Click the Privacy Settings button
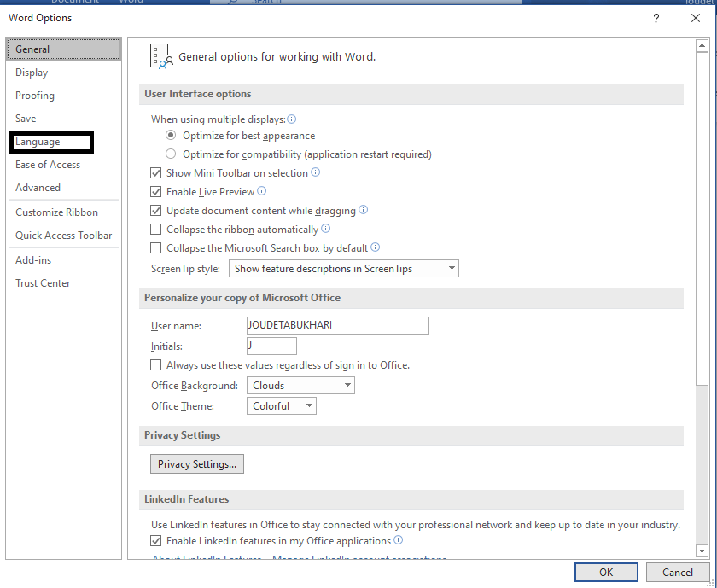717x588 pixels. (x=196, y=463)
